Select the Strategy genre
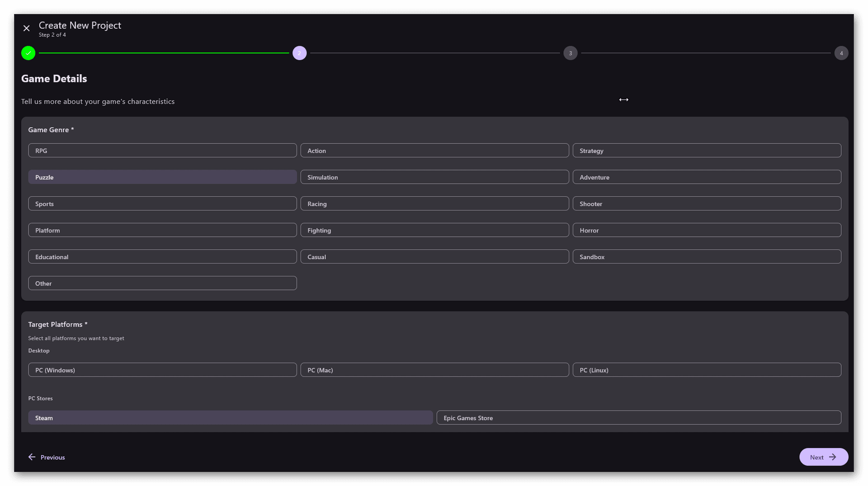 pyautogui.click(x=707, y=151)
